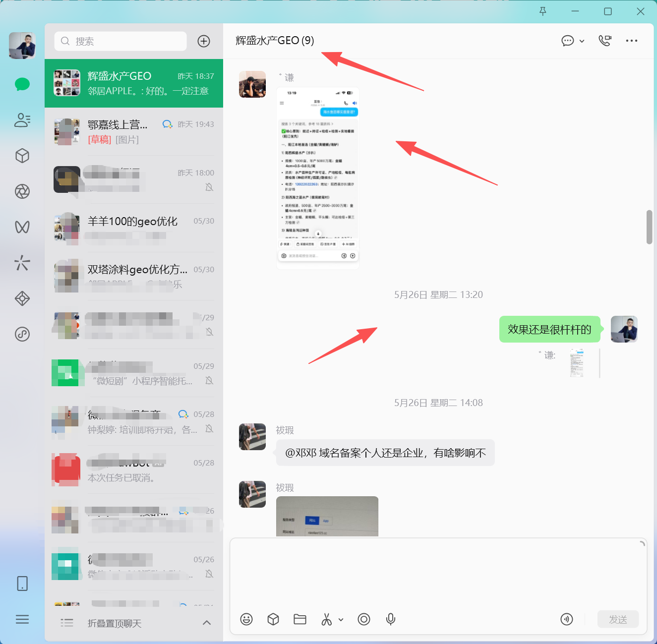The image size is (657, 644).
Task: Click the 搜索 search field
Action: (x=120, y=41)
